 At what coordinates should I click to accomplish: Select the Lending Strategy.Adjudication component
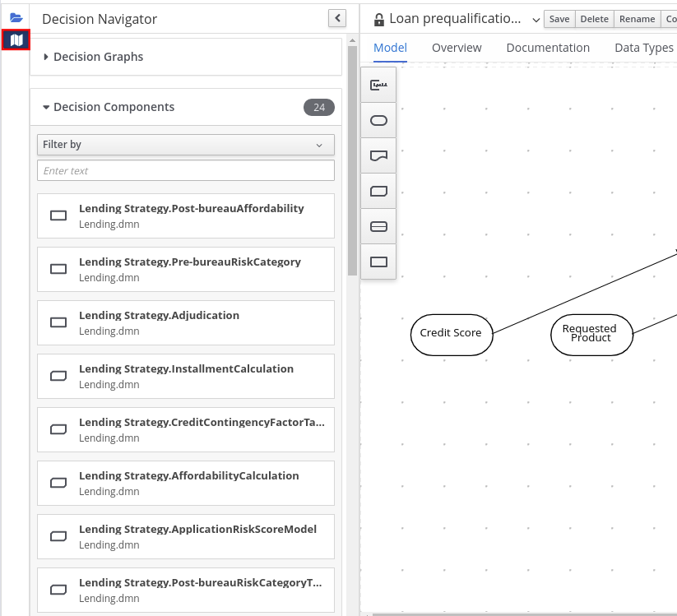pos(185,322)
